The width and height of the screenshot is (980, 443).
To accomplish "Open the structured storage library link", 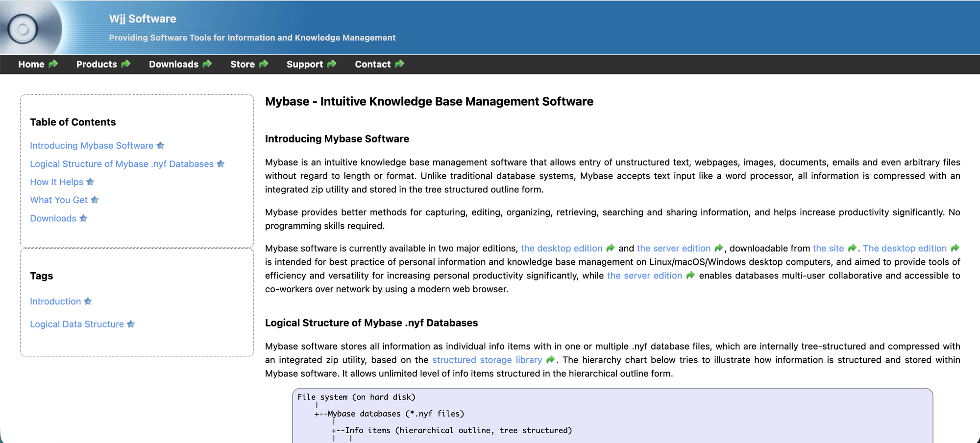I will pos(487,360).
